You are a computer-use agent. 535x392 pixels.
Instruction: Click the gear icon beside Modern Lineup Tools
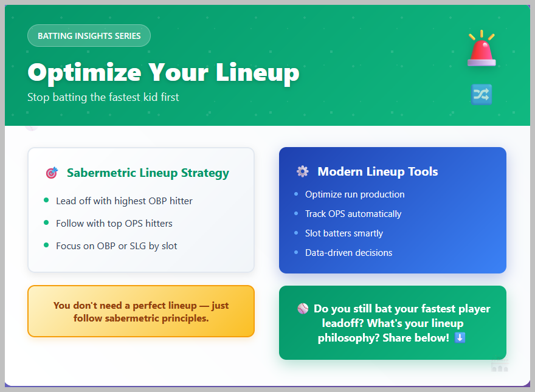click(302, 171)
